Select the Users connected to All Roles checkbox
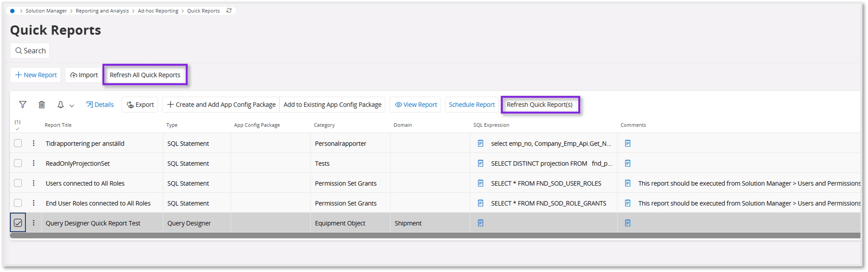 coord(18,183)
